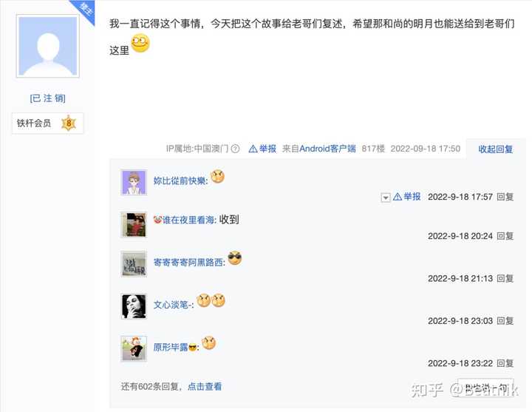
Task: Click the avatar of 原形毕露
Action: tap(134, 348)
